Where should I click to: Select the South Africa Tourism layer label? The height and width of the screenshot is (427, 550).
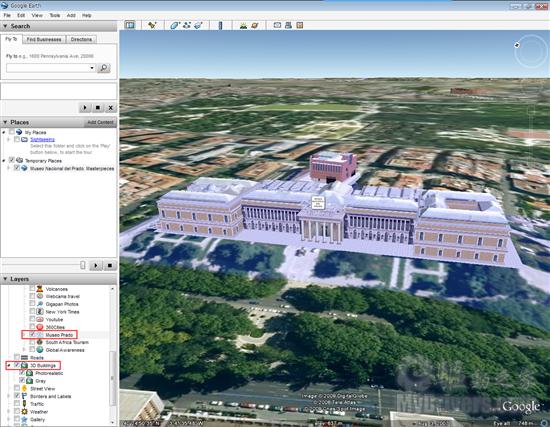coord(67,342)
